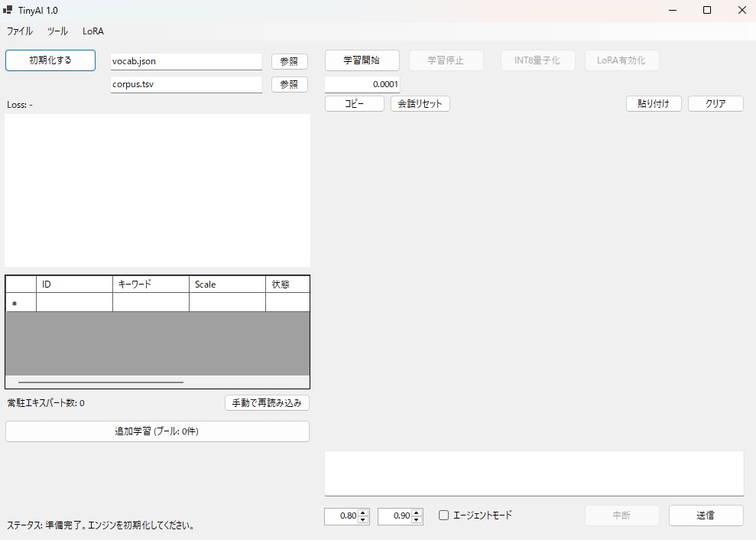Click the INT8量子化 button
Viewport: 756px width, 540px height.
point(537,60)
